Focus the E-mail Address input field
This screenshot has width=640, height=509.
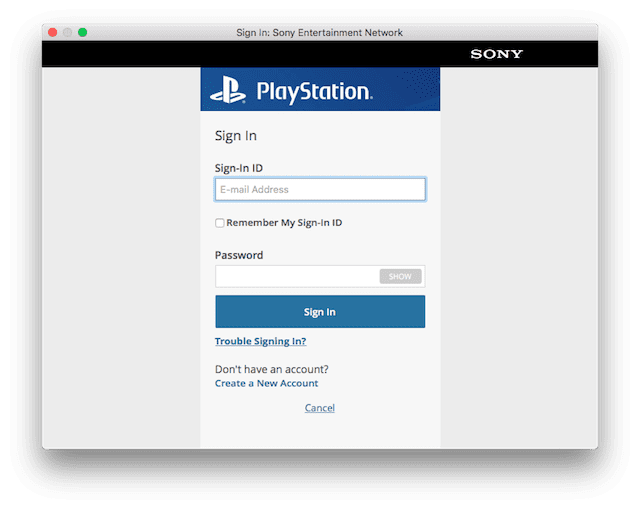(x=320, y=189)
